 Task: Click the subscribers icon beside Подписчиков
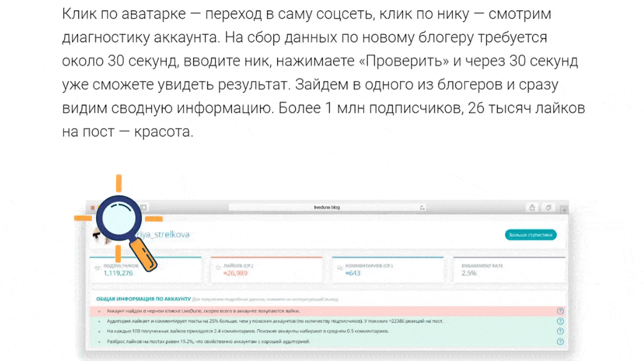[97, 267]
